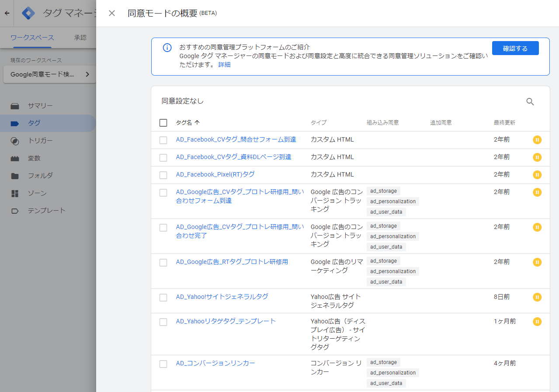The width and height of the screenshot is (559, 392).
Task: Open tag AD_Google広告_RTタグ_プロトレ研修用
Action: [x=232, y=262]
